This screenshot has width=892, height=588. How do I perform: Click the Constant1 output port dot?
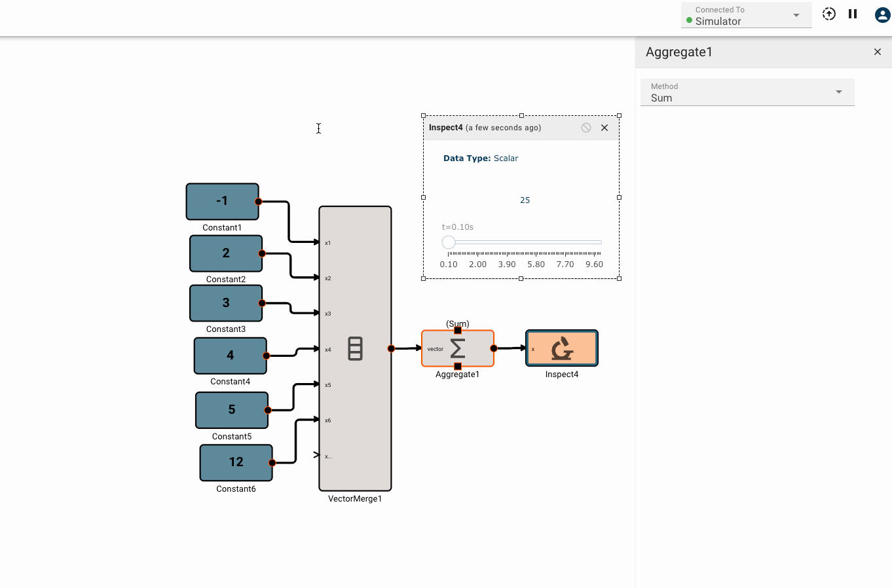point(259,202)
